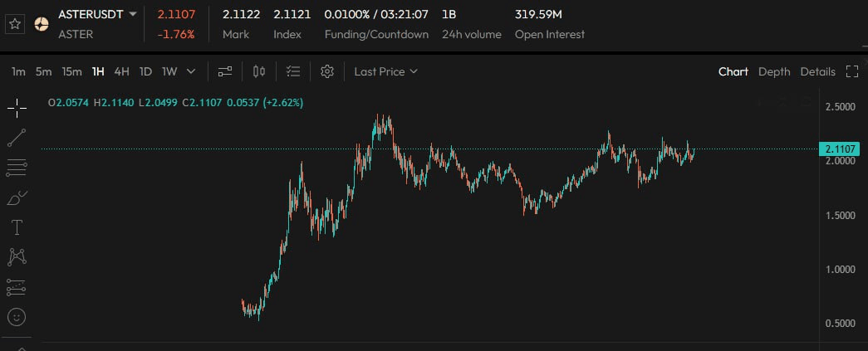Open the emoji sticker tool
Image resolution: width=868 pixels, height=351 pixels.
pyautogui.click(x=17, y=317)
